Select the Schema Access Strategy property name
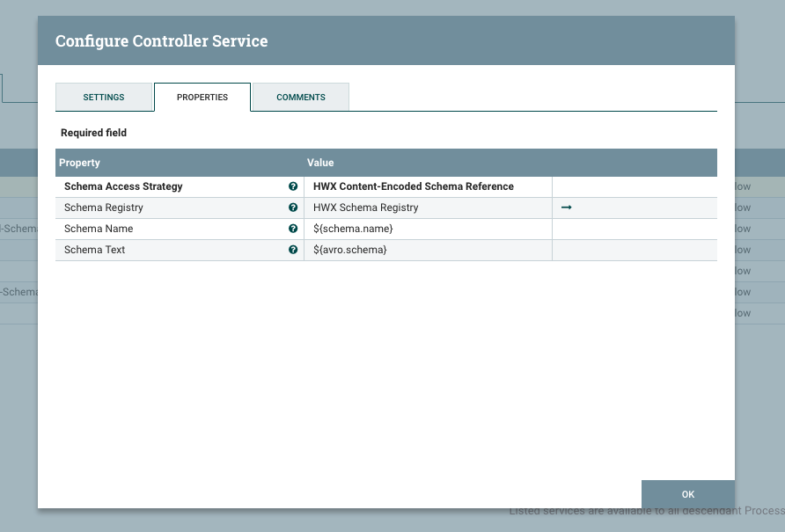This screenshot has height=532, width=785. point(123,186)
